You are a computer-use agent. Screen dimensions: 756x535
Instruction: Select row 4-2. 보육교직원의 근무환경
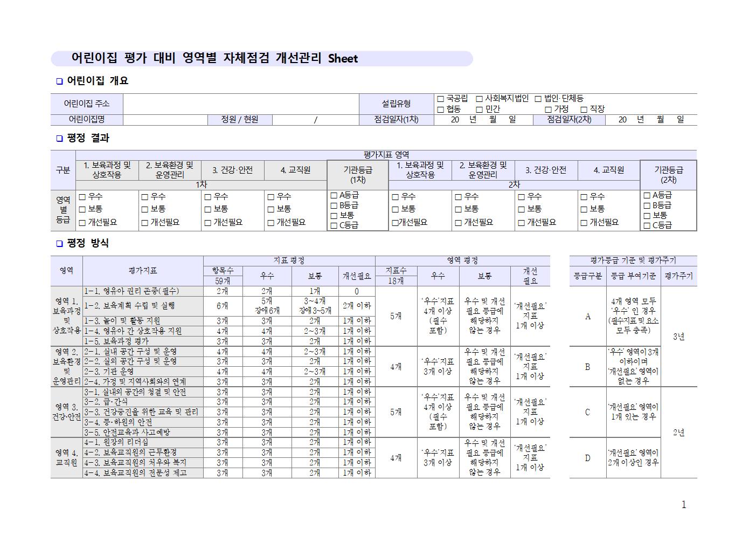point(143,452)
